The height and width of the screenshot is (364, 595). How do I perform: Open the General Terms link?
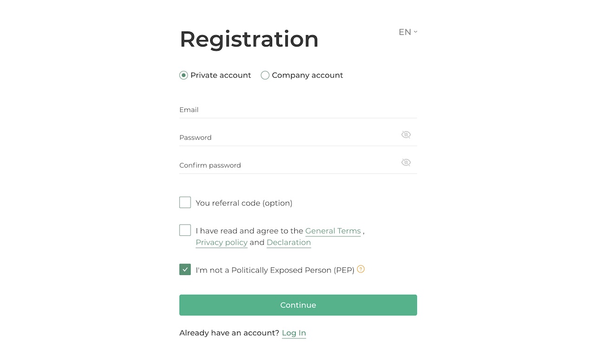pos(333,231)
